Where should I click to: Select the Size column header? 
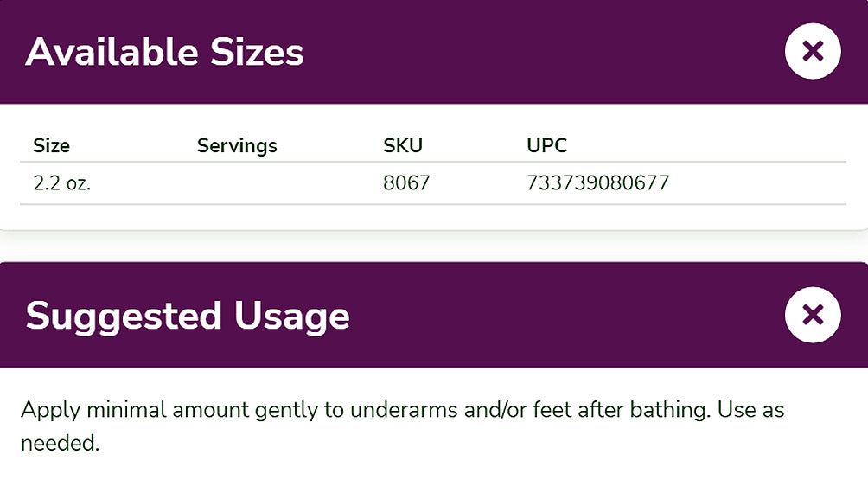(x=51, y=145)
